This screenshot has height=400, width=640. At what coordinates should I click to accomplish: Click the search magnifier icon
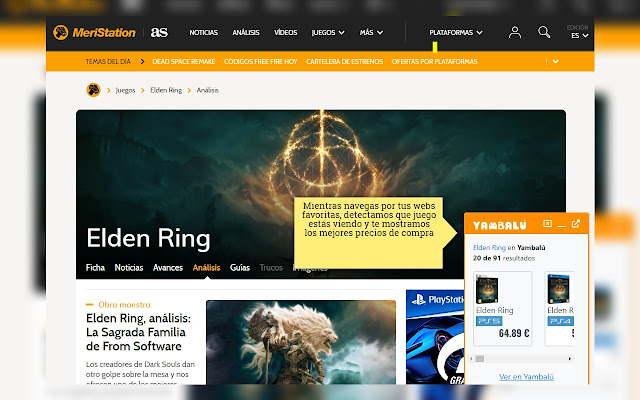pyautogui.click(x=544, y=32)
